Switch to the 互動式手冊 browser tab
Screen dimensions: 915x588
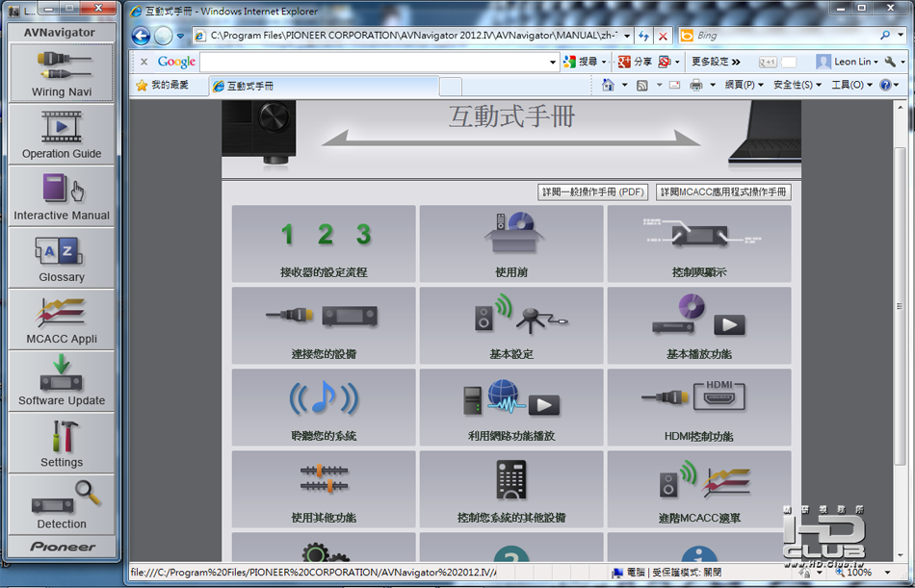tap(324, 87)
